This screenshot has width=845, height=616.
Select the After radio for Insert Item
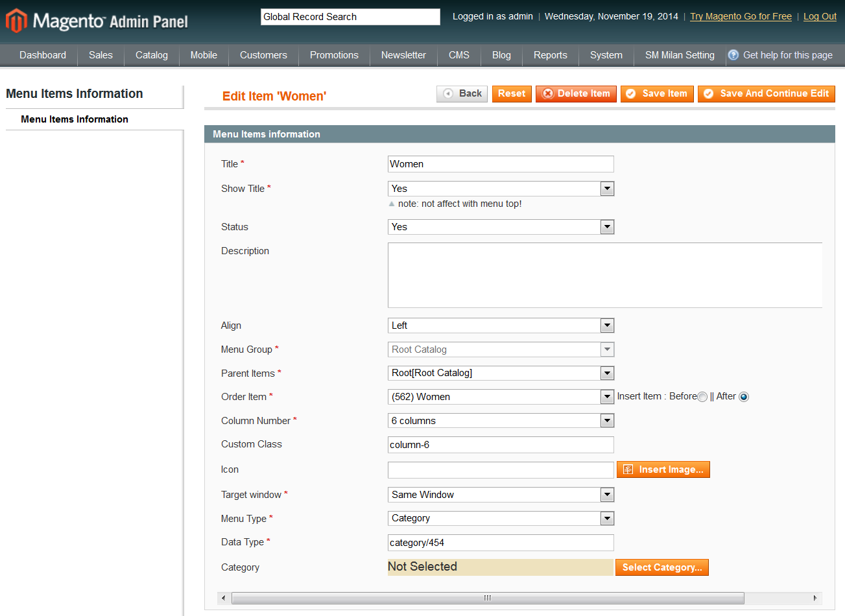tap(744, 397)
